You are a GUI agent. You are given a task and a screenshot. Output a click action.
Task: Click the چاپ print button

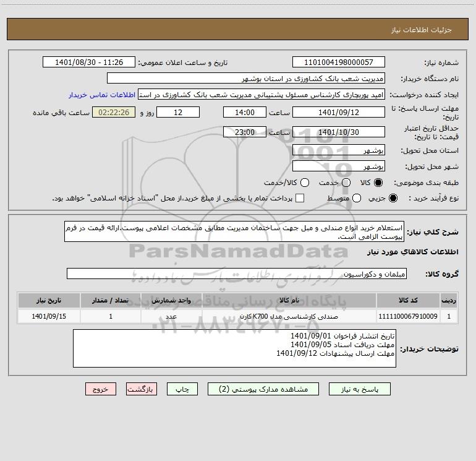pyautogui.click(x=182, y=389)
